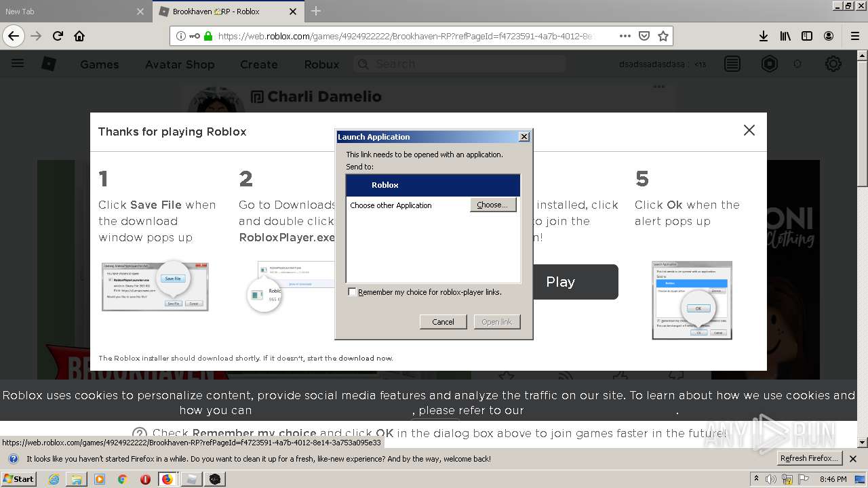
Task: Switch to Brookhaven RP - Roblox tab
Action: tap(228, 12)
